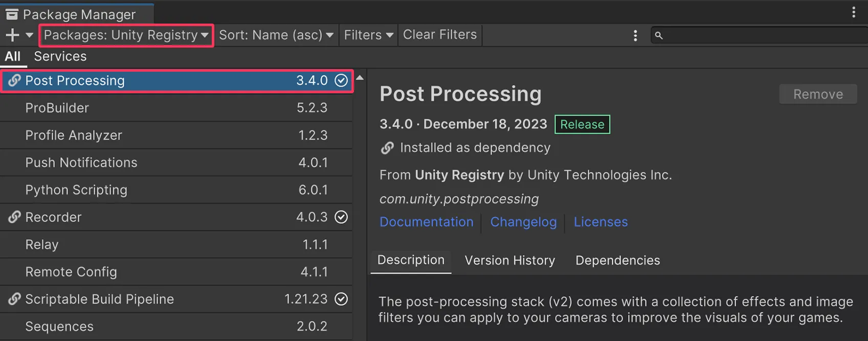Click the Clear Filters button
This screenshot has width=868, height=341.
[x=440, y=35]
